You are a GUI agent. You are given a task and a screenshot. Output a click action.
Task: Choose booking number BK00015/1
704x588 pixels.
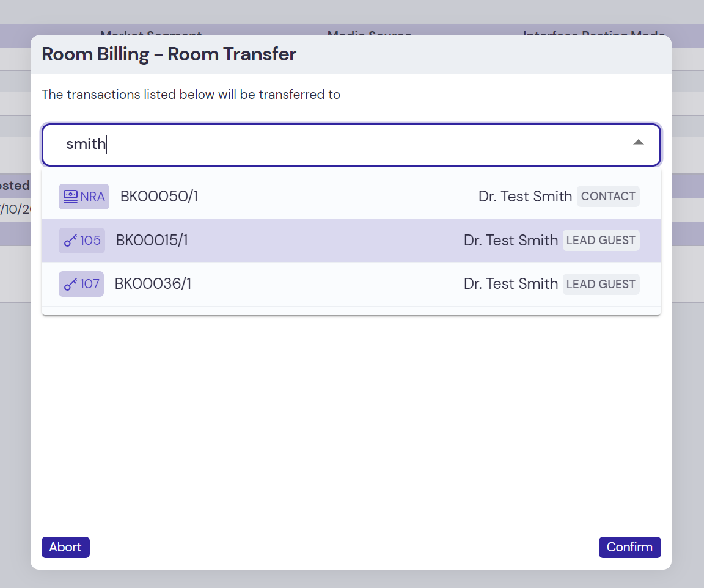pos(152,241)
